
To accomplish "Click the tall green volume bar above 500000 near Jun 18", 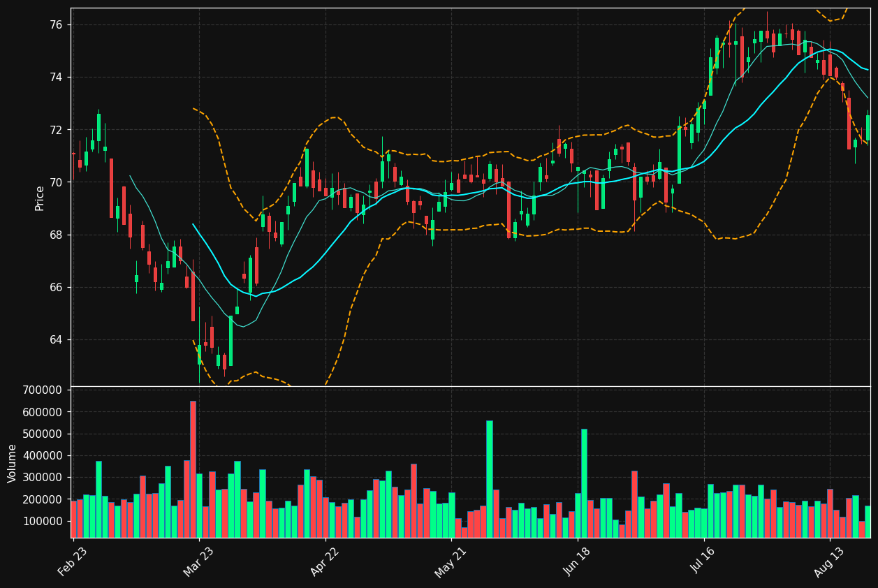I will point(584,483).
